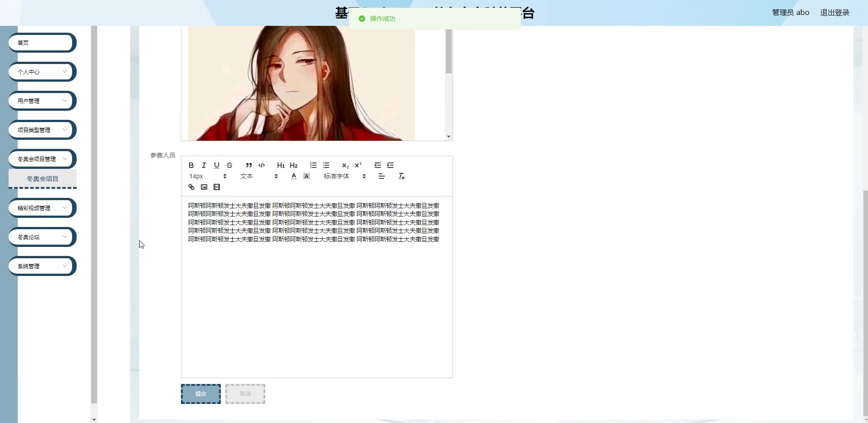Create a bulleted list
The height and width of the screenshot is (423, 868).
click(326, 165)
